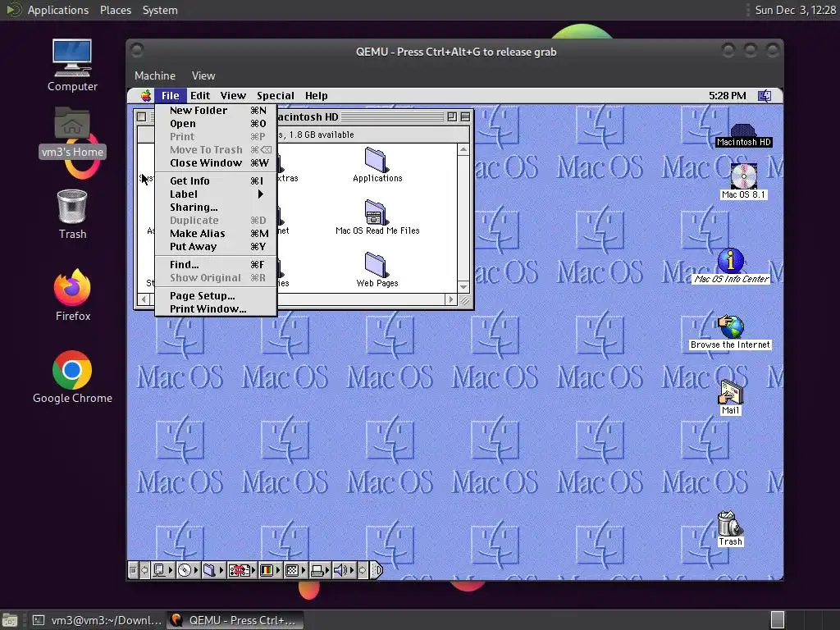The height and width of the screenshot is (630, 840).
Task: Select the Firefox desktop icon
Action: point(72,295)
